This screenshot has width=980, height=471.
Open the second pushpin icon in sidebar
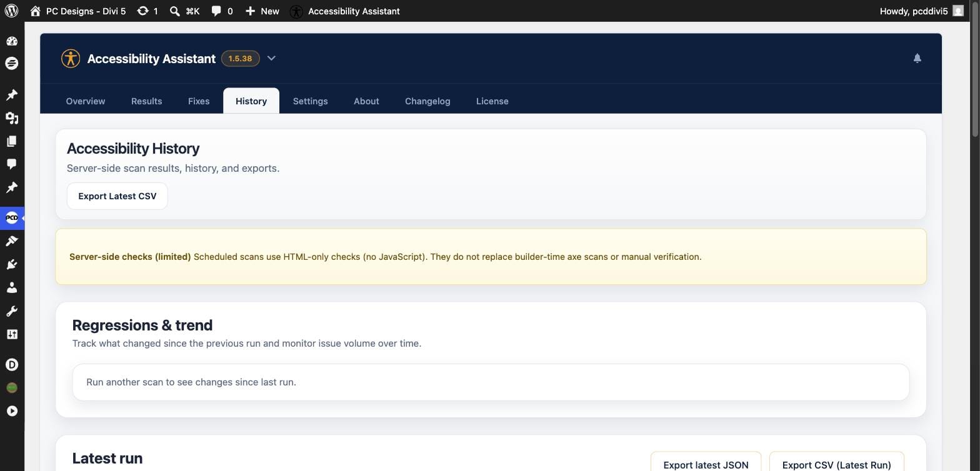pyautogui.click(x=12, y=187)
